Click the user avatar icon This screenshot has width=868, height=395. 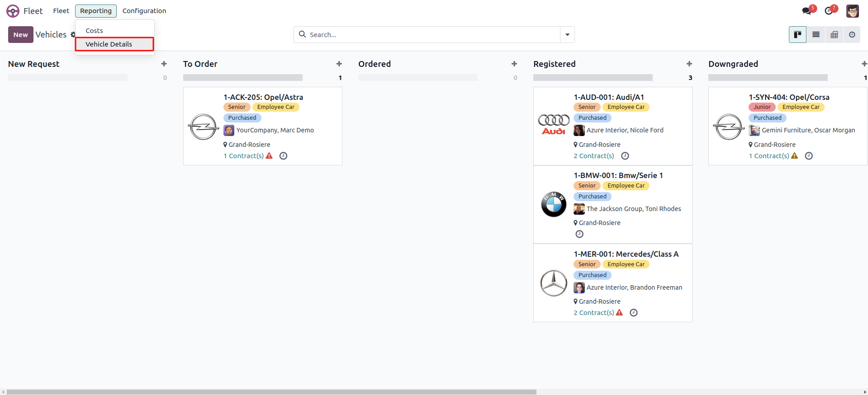[852, 11]
